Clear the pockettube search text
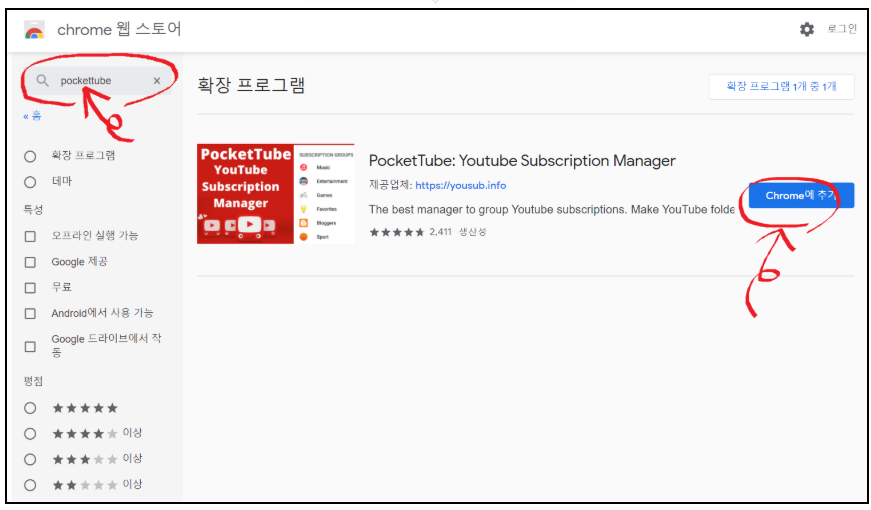This screenshot has width=871, height=510. (x=157, y=81)
